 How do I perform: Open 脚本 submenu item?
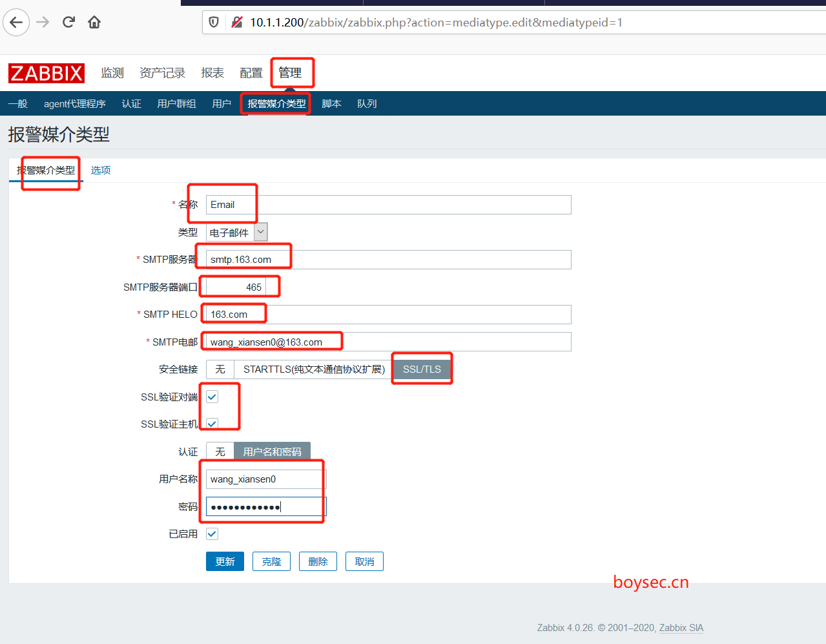coord(331,103)
